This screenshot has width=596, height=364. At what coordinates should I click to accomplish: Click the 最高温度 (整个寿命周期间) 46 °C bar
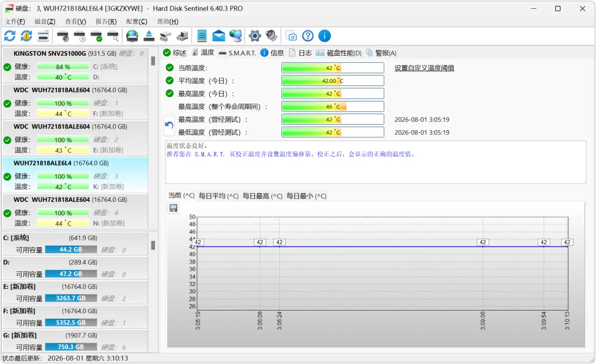click(x=333, y=107)
